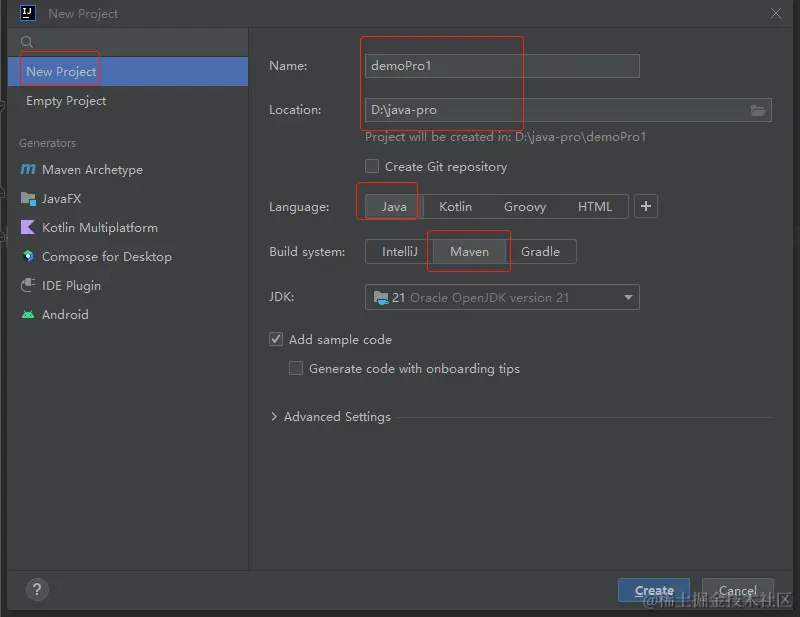The image size is (800, 617).
Task: Click the Android robot icon
Action: [x=28, y=314]
